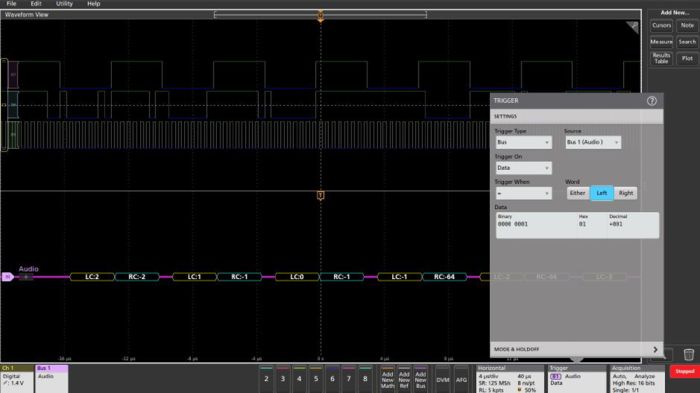Edit the Hex data value
Image resolution: width=700 pixels, height=393 pixels.
[583, 224]
